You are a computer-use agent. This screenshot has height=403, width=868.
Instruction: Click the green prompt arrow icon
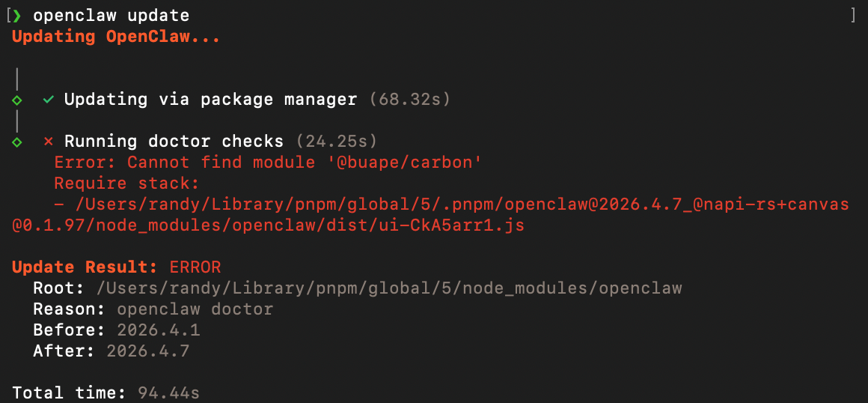click(x=17, y=16)
